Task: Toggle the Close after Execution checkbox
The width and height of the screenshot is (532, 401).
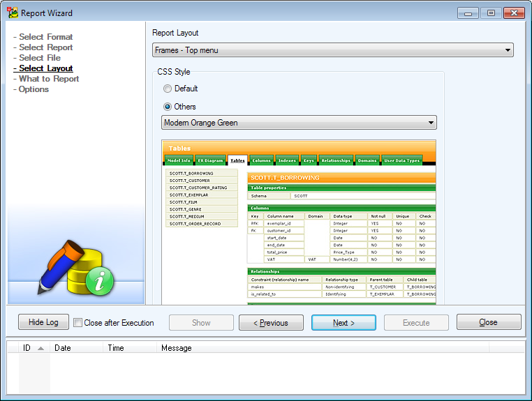Action: click(x=77, y=323)
